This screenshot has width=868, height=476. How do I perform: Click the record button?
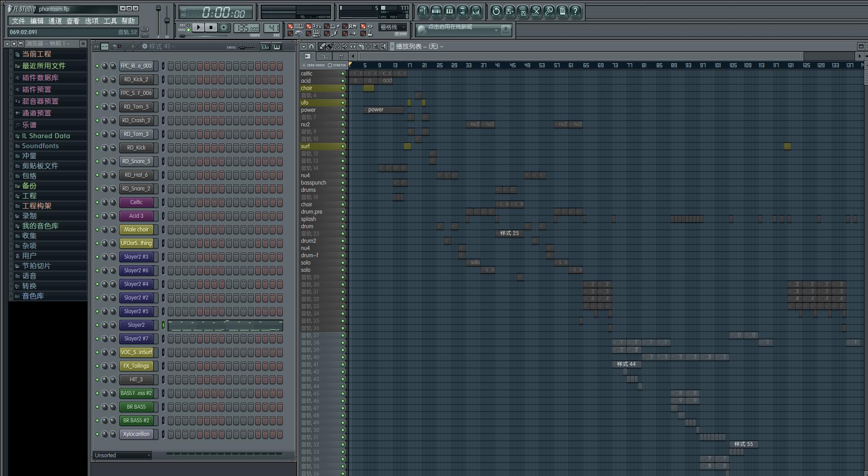click(x=224, y=27)
